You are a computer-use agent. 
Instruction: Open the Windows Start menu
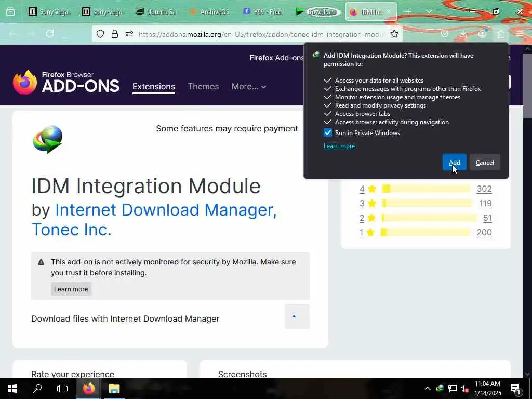coord(12,389)
